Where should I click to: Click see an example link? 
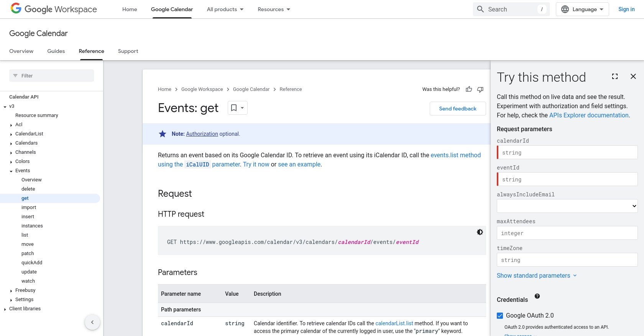(x=299, y=164)
